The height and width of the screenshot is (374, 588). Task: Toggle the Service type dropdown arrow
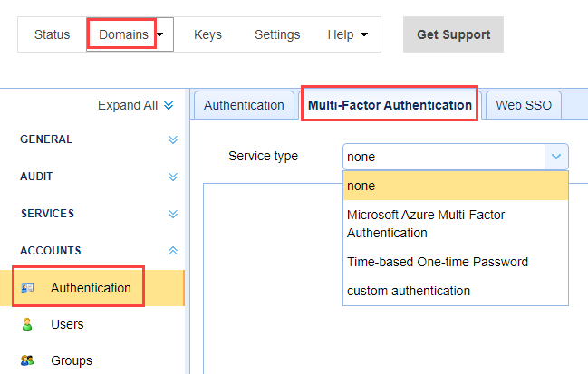point(554,157)
